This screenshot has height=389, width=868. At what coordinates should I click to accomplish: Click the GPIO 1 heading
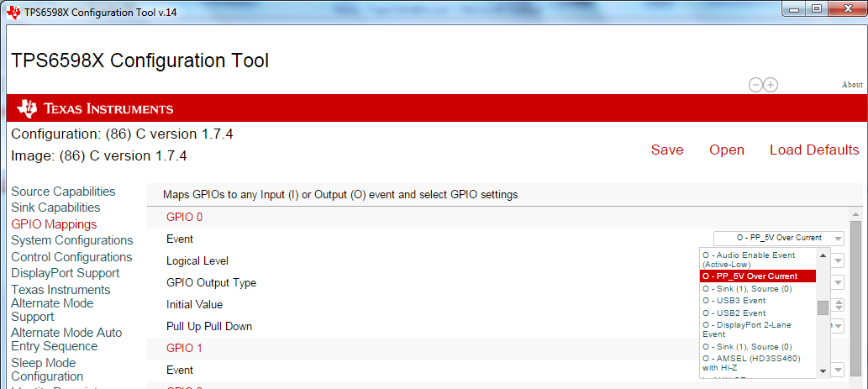pos(184,348)
